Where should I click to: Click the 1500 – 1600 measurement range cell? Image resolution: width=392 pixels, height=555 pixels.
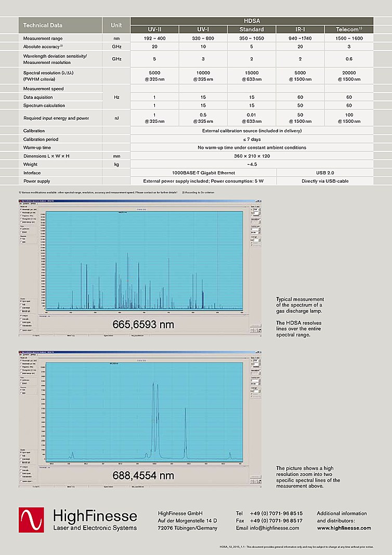pyautogui.click(x=349, y=38)
